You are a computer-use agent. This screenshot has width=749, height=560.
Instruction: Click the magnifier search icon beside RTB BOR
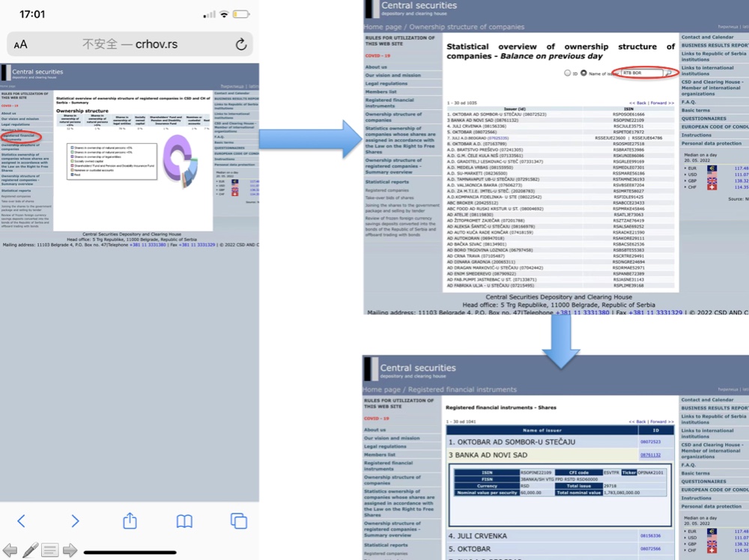point(669,73)
